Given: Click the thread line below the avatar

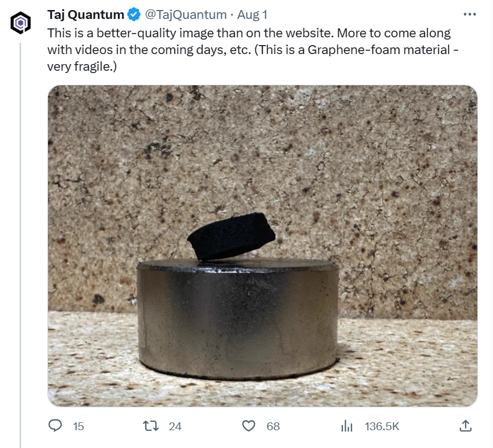Looking at the screenshot, I should tap(21, 223).
